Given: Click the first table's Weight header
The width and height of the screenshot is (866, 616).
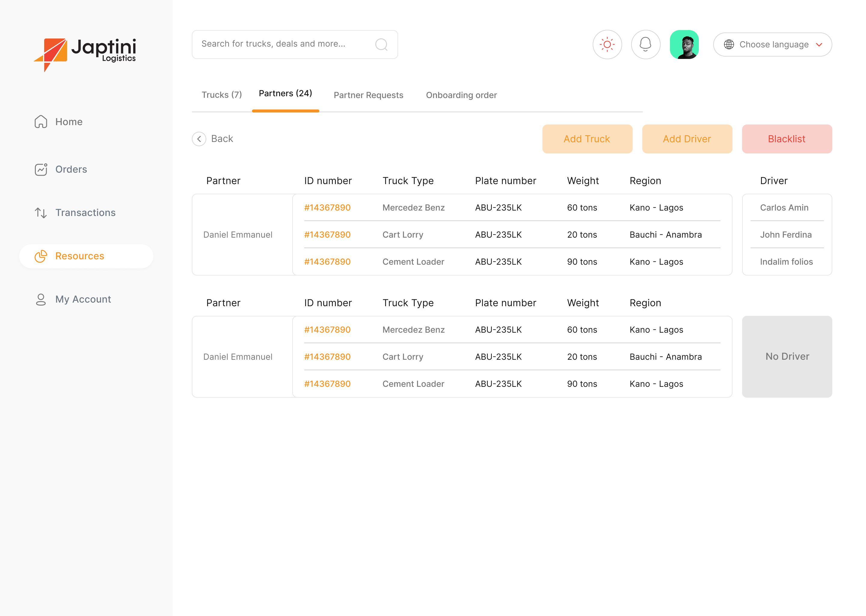Looking at the screenshot, I should tap(583, 181).
